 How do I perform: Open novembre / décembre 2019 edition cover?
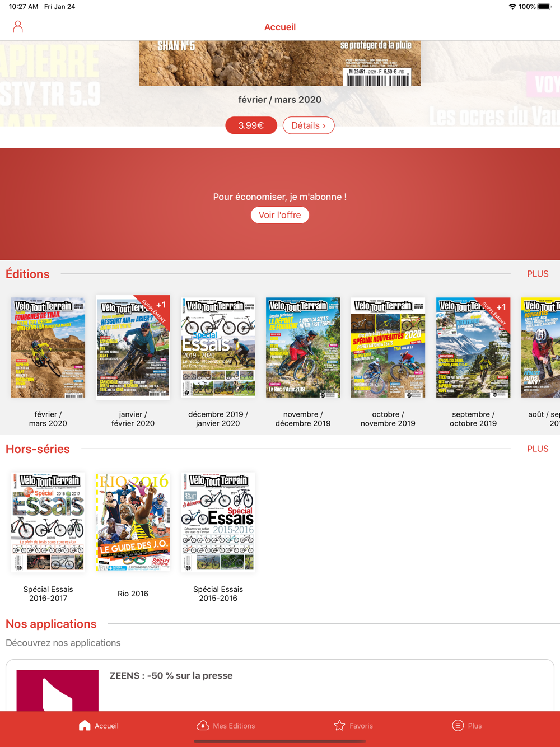303,347
